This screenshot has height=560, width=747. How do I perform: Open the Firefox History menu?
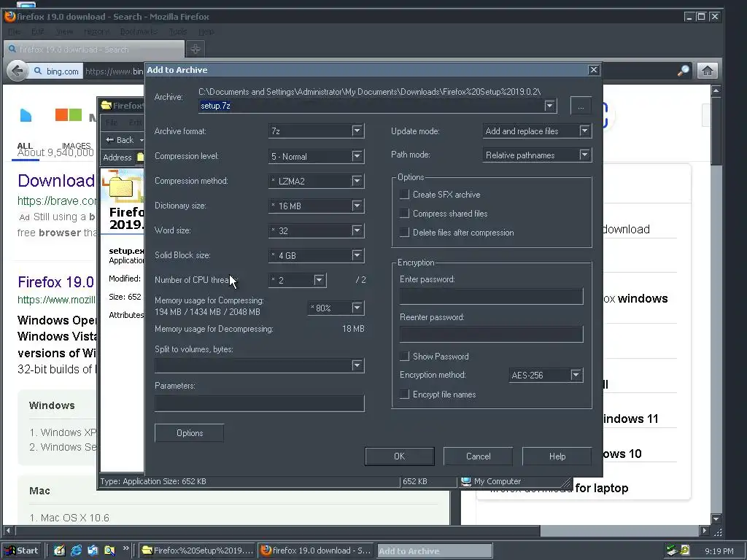click(96, 31)
